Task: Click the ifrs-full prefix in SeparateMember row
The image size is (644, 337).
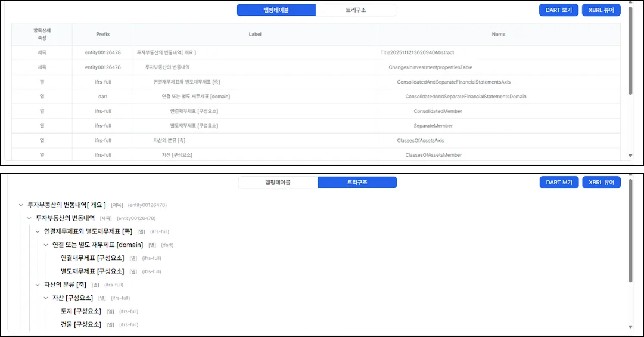Action: coord(102,126)
